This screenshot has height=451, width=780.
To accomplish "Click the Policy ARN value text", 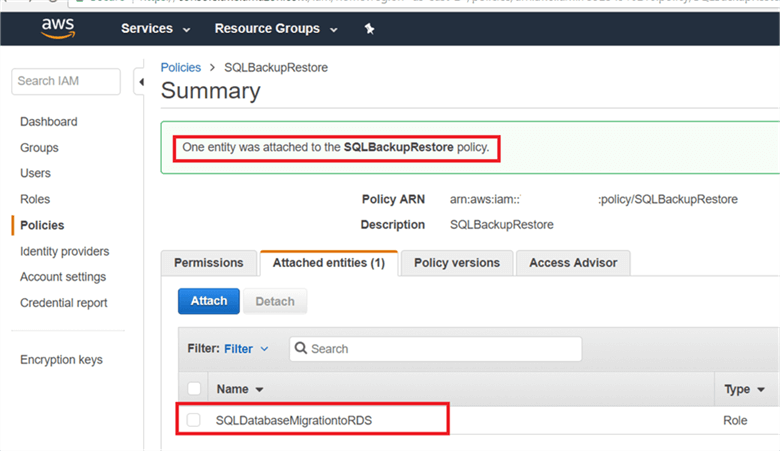I will coord(593,199).
